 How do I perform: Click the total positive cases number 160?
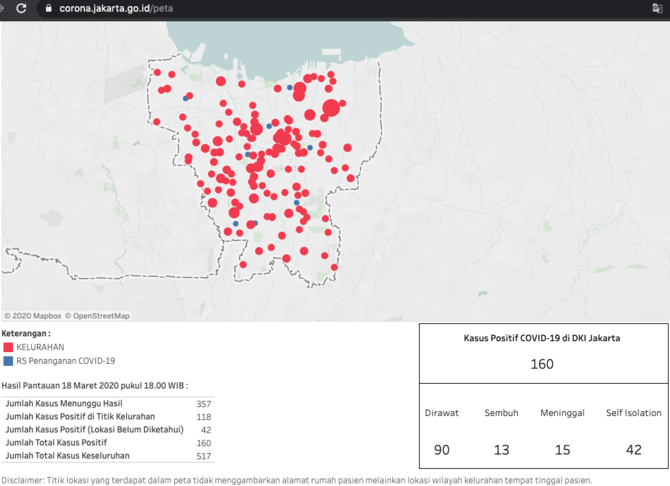click(541, 364)
